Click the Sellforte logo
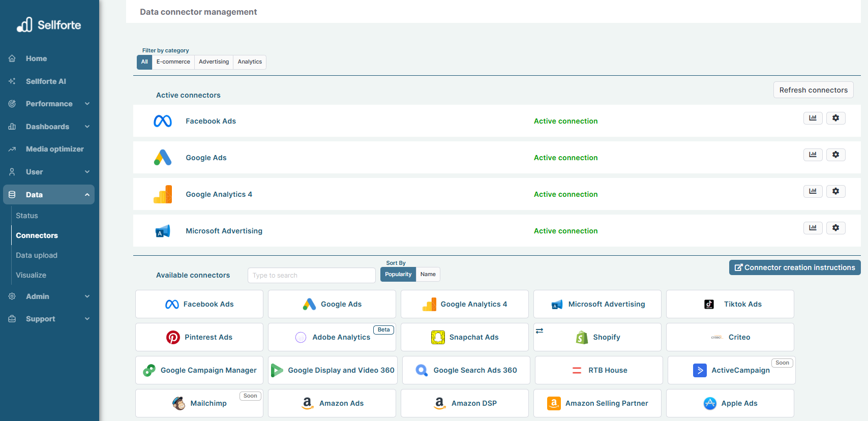The width and height of the screenshot is (868, 421). click(49, 25)
